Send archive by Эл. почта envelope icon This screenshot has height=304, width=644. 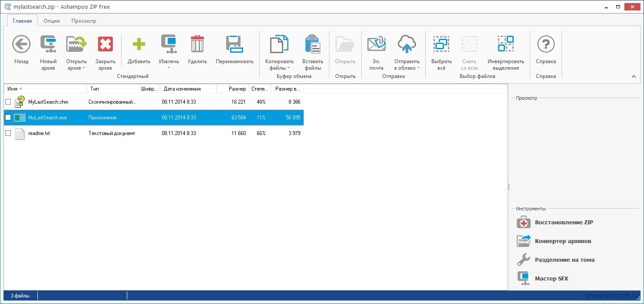coord(376,44)
